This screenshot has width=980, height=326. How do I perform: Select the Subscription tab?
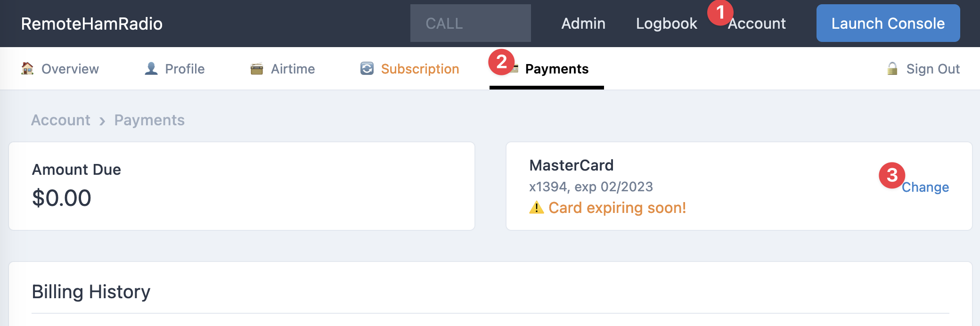(420, 69)
